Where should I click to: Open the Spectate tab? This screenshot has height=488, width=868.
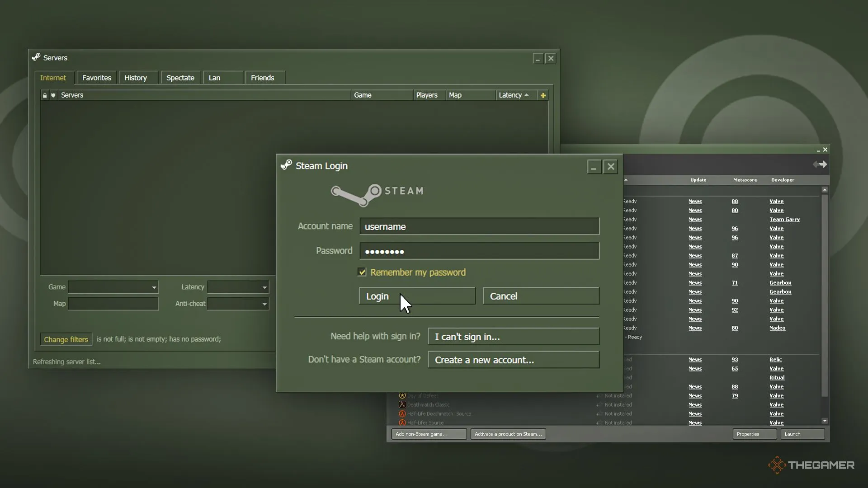coord(180,78)
